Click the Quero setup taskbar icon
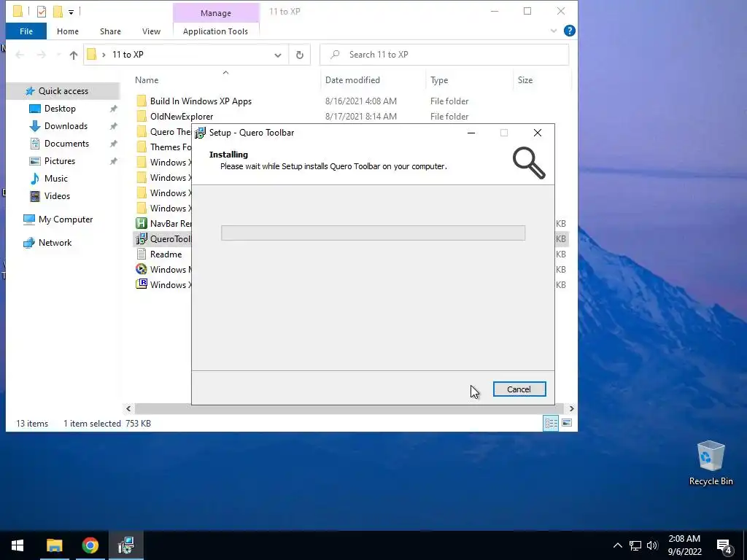Viewport: 747px width, 560px height. click(x=126, y=545)
